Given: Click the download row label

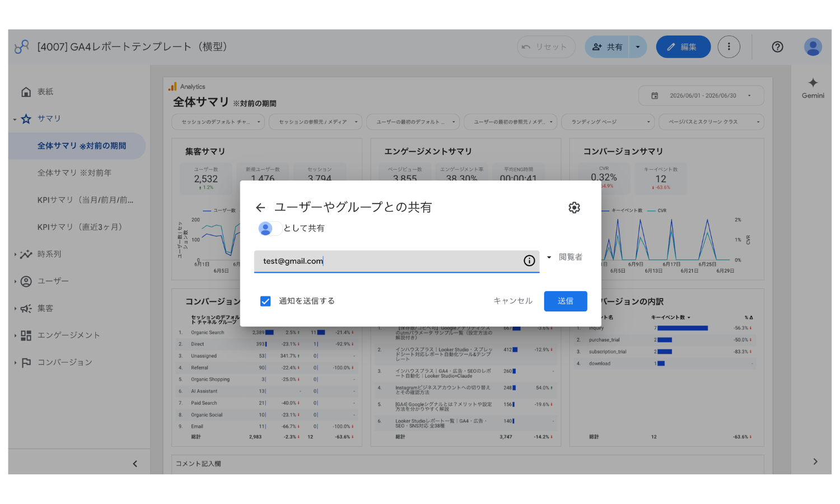Looking at the screenshot, I should (x=599, y=363).
